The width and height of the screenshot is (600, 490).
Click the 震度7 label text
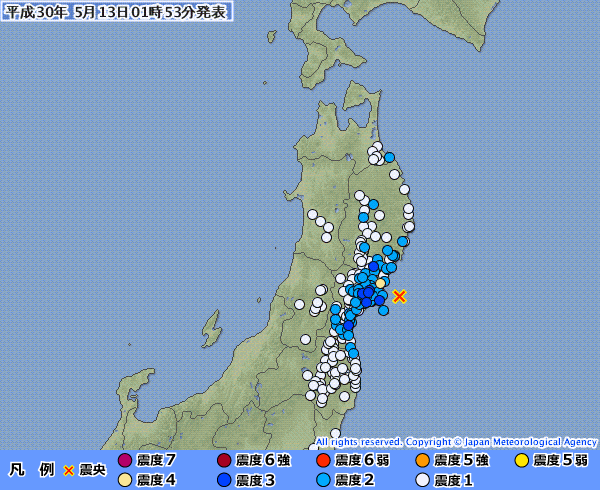156,460
